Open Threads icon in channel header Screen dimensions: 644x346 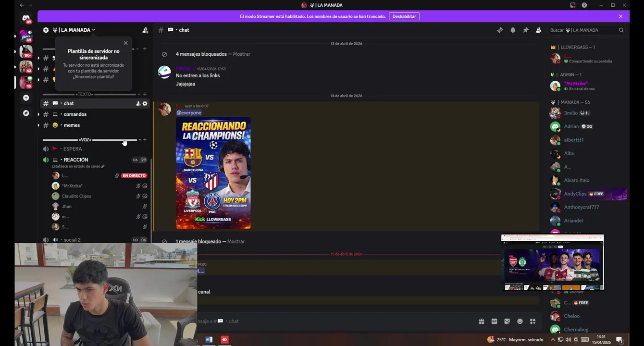(x=500, y=30)
